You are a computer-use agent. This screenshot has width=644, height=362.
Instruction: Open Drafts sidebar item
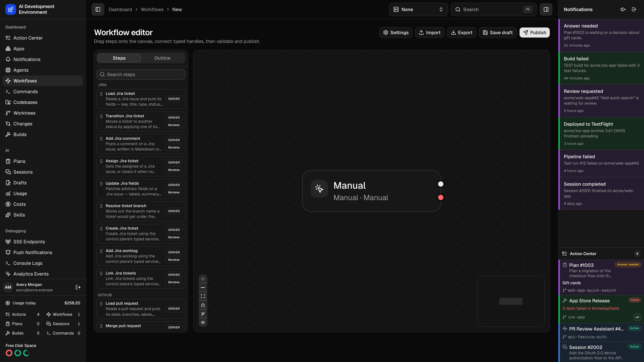tap(43, 183)
